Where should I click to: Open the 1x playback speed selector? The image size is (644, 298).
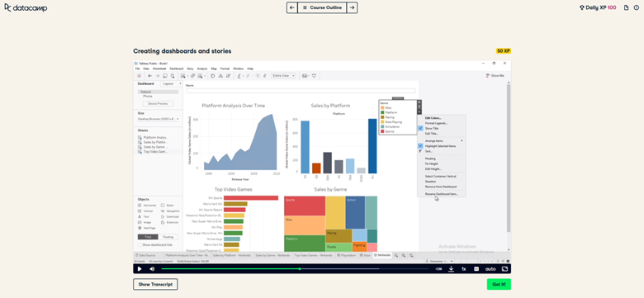[x=464, y=269]
